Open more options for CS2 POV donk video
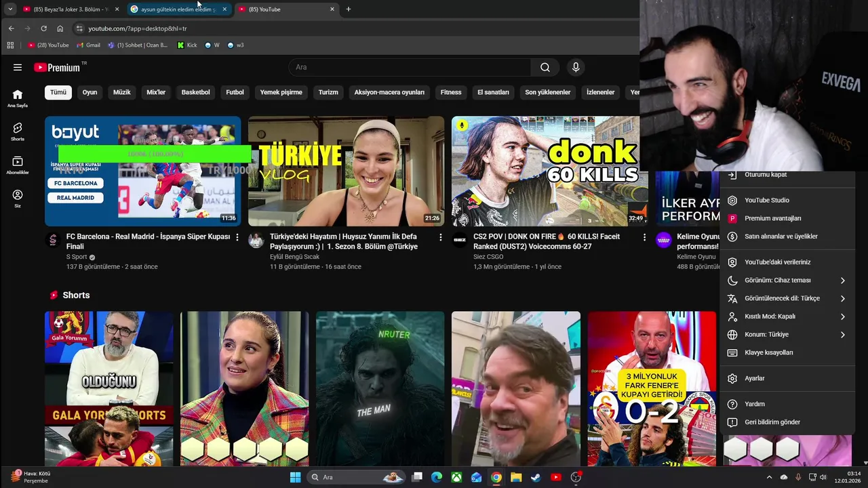The width and height of the screenshot is (868, 488). pyautogui.click(x=644, y=237)
